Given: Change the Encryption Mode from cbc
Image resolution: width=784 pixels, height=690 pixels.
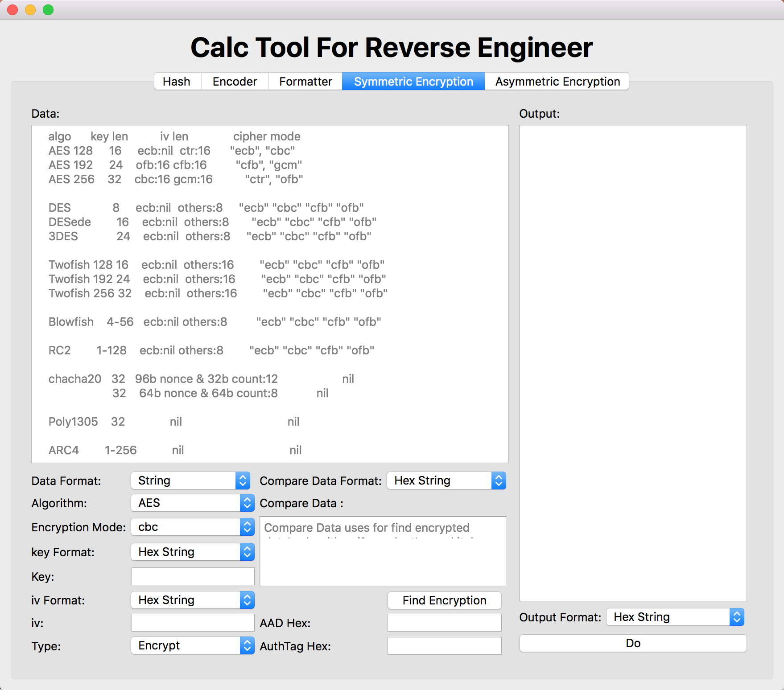Looking at the screenshot, I should [192, 527].
